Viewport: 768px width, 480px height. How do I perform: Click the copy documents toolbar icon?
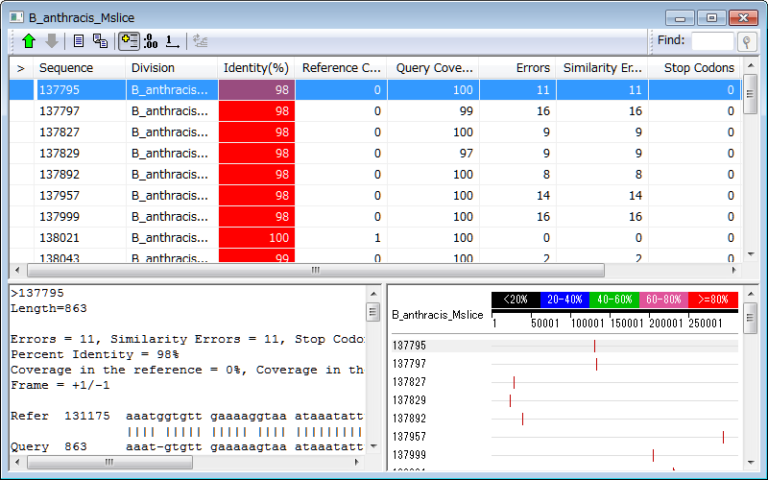point(100,41)
